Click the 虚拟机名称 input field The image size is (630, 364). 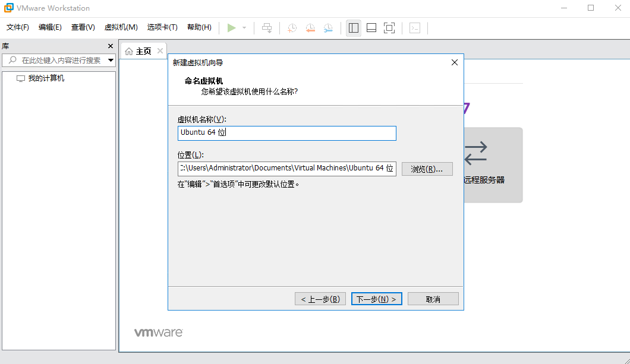click(x=287, y=133)
